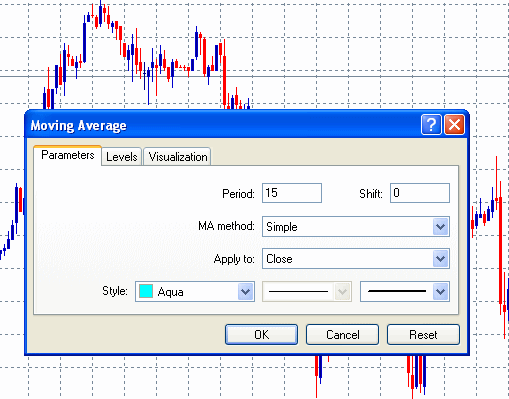Image resolution: width=509 pixels, height=399 pixels.
Task: Click into the Shift input field
Action: (420, 193)
